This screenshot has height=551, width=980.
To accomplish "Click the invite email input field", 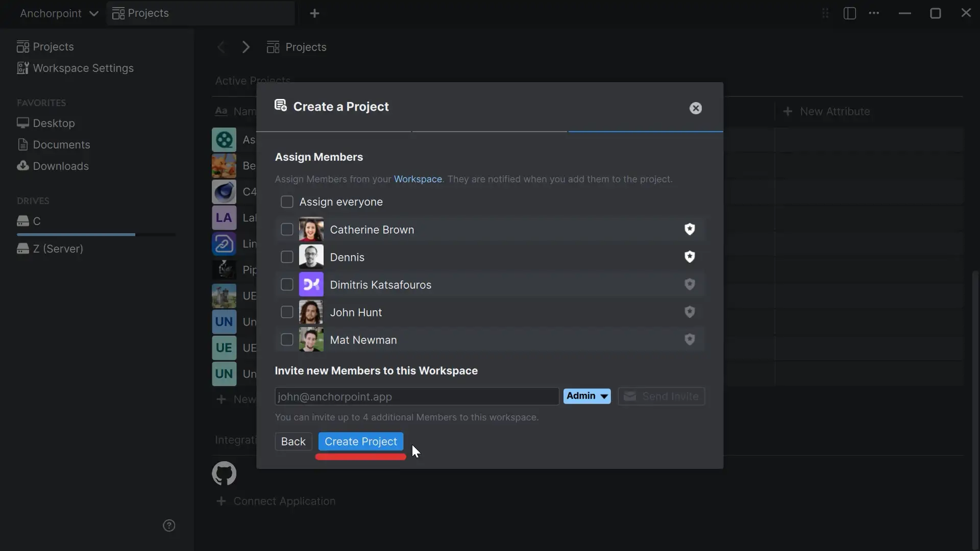I will 416,396.
